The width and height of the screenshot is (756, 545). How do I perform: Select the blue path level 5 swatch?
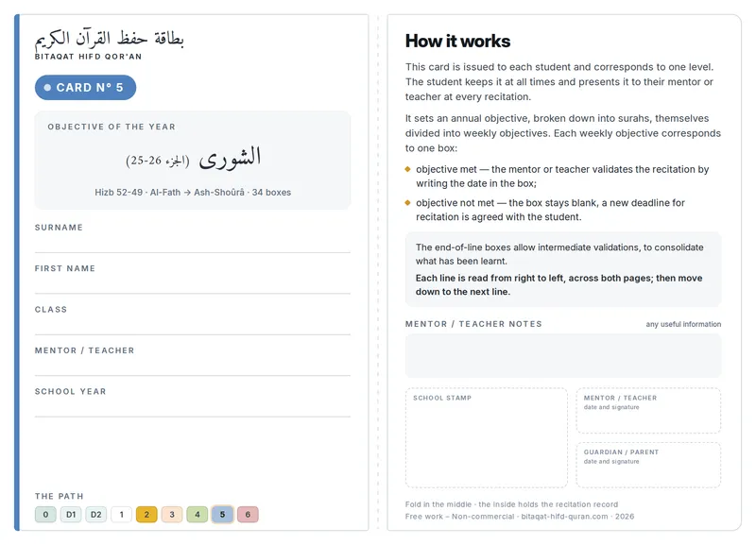(x=222, y=514)
